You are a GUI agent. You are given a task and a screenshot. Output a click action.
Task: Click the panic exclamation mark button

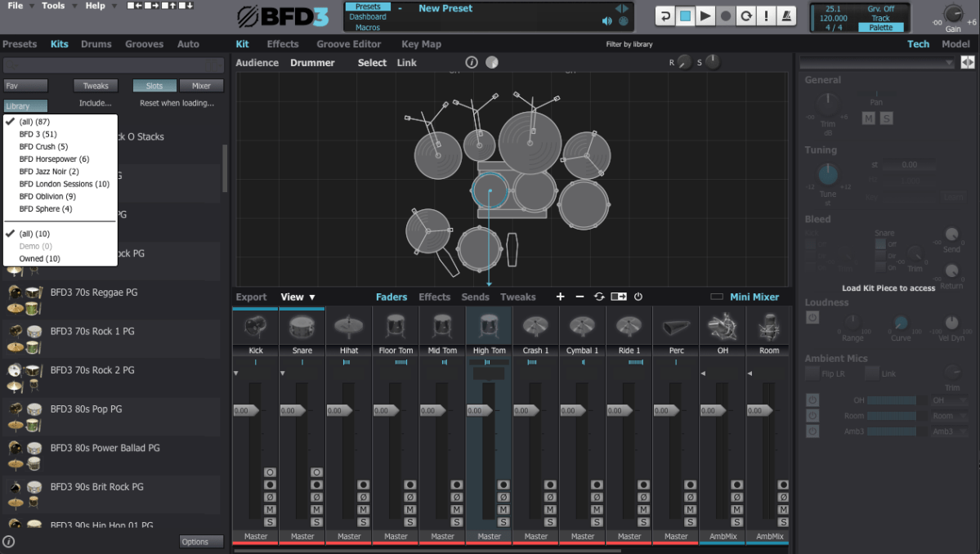pos(766,16)
